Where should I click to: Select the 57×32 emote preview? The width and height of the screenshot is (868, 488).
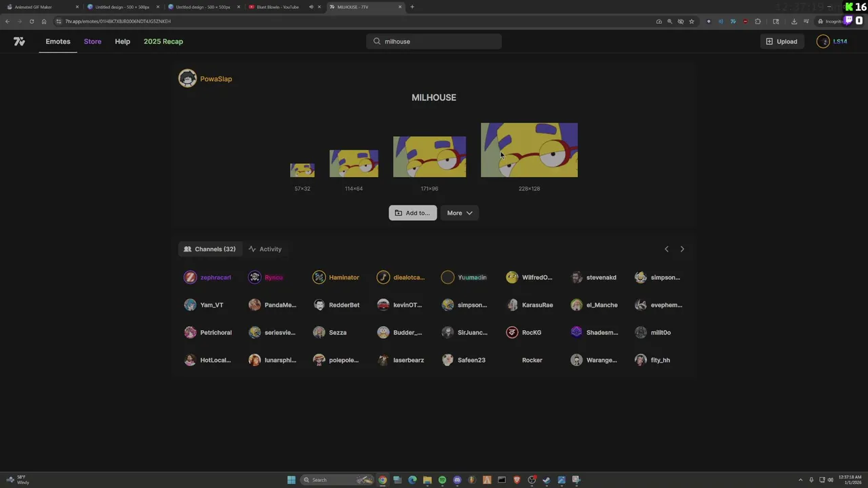302,170
